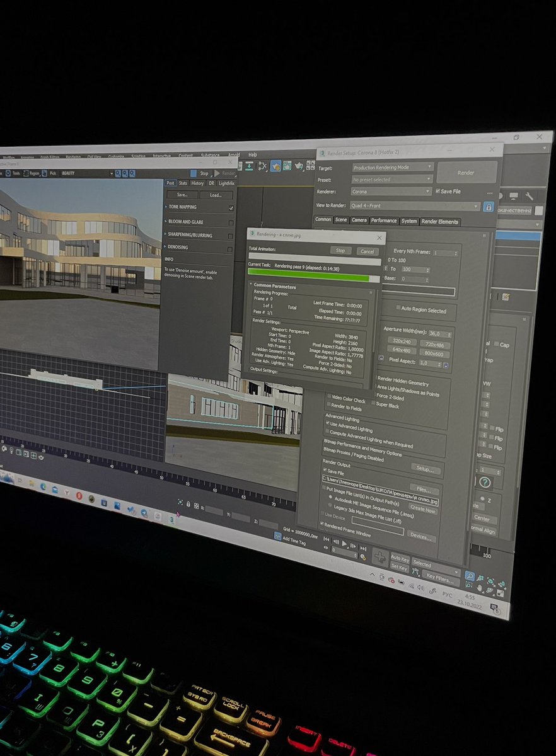Image resolution: width=556 pixels, height=756 pixels.
Task: Open the History tab
Action: (197, 183)
